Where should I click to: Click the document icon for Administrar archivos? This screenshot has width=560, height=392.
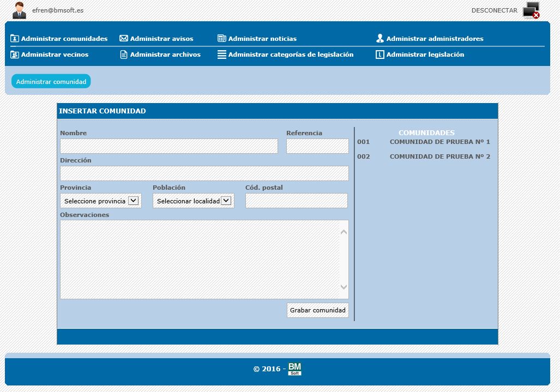click(124, 55)
